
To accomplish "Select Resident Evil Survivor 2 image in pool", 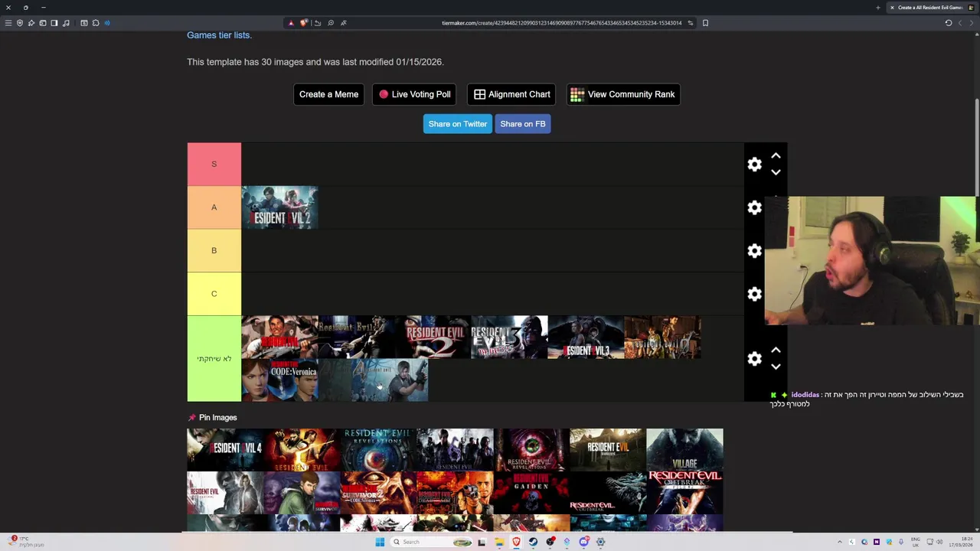I will click(x=378, y=493).
